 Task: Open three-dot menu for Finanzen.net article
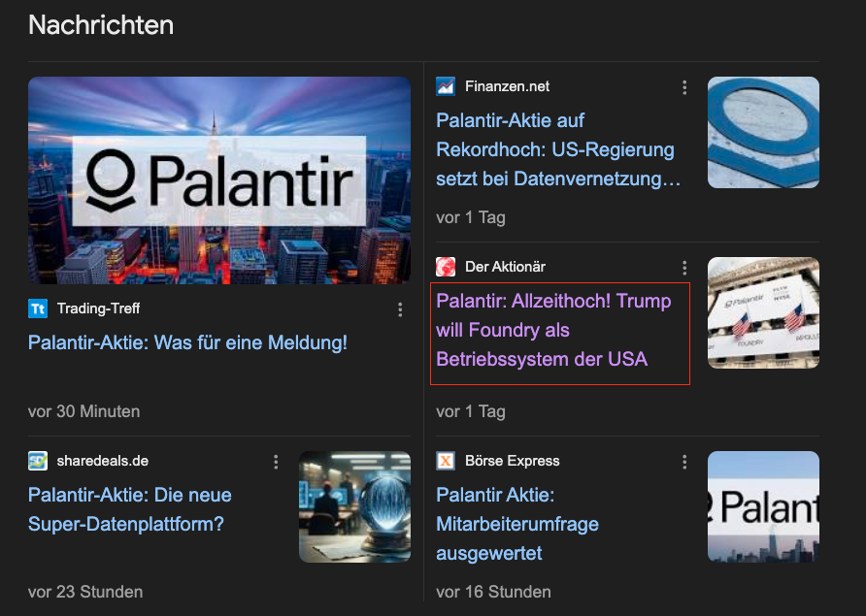(x=684, y=87)
